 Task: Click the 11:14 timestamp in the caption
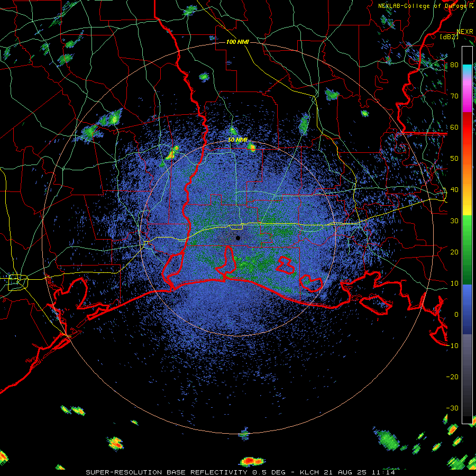383,472
